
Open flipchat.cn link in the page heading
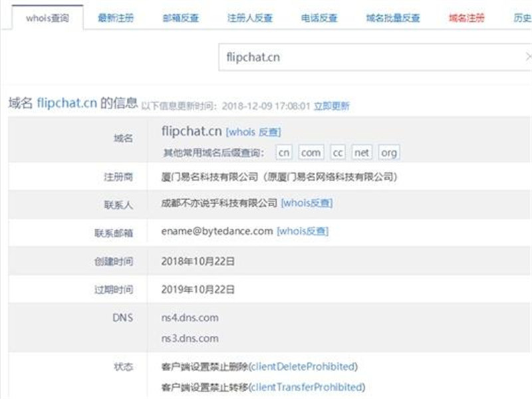tap(67, 102)
